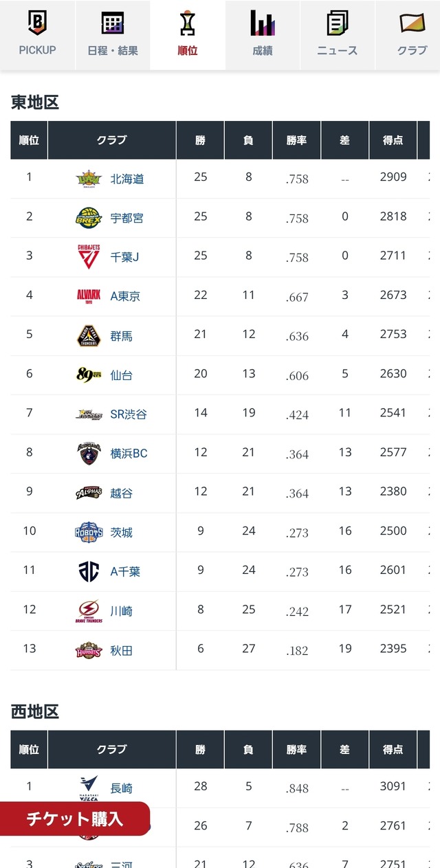Image resolution: width=440 pixels, height=868 pixels.
Task: Tap the Chiba Jets logo icon
Action: click(89, 257)
